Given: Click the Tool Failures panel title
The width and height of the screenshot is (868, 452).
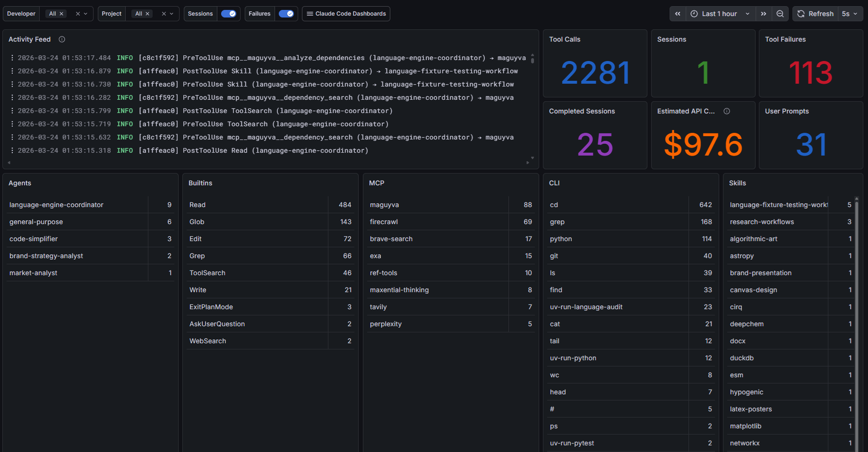Looking at the screenshot, I should [785, 39].
